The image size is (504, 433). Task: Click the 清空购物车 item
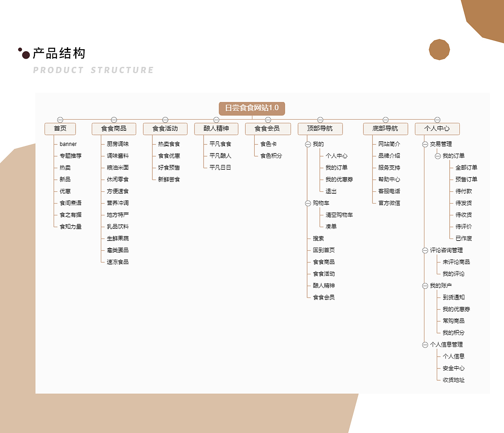[339, 215]
